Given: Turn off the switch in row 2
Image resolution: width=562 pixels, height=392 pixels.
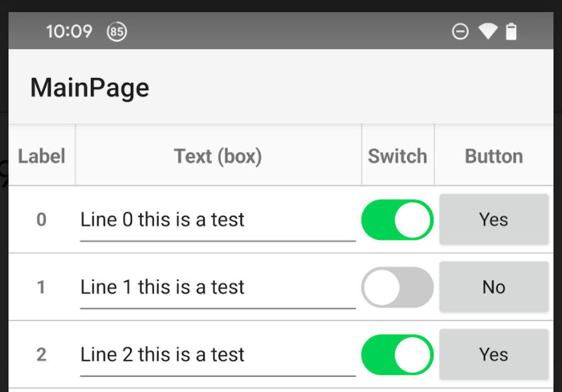Looking at the screenshot, I should click(x=397, y=354).
